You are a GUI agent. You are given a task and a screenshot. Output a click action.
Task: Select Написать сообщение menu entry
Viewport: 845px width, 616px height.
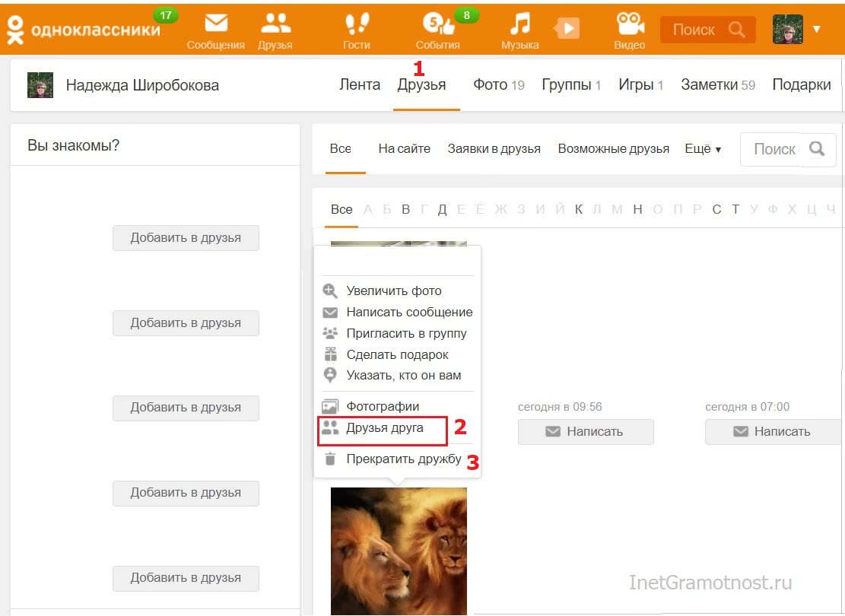click(408, 312)
